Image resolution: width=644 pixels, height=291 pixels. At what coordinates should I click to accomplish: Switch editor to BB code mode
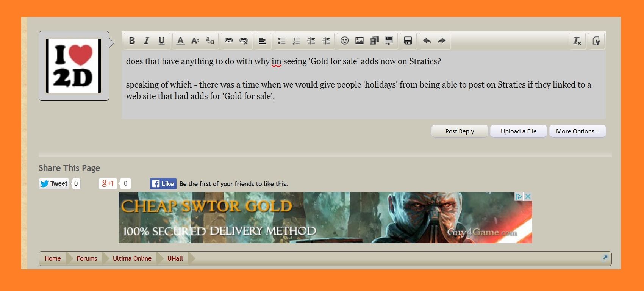point(596,41)
